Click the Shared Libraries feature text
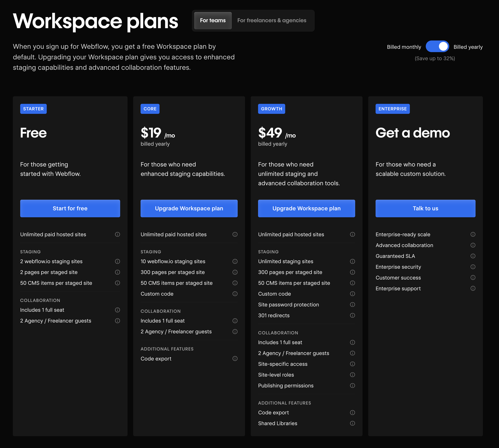499x448 pixels. 278,423
